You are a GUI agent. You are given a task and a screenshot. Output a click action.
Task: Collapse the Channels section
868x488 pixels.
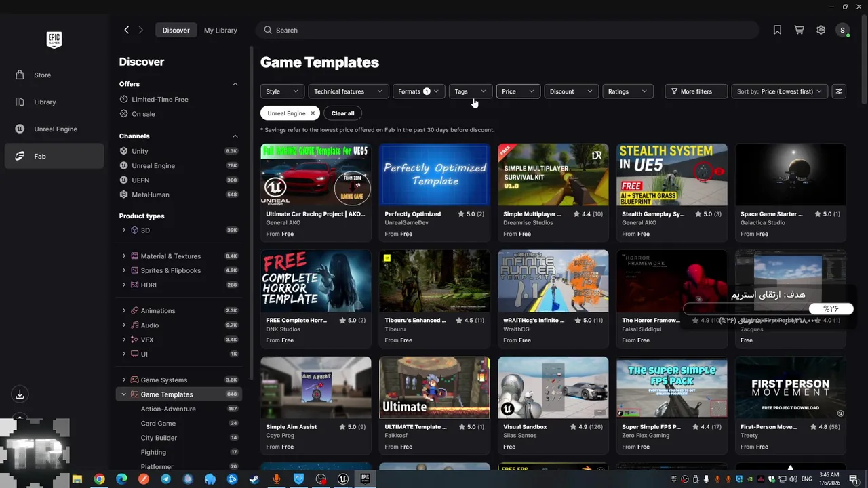[x=235, y=136]
